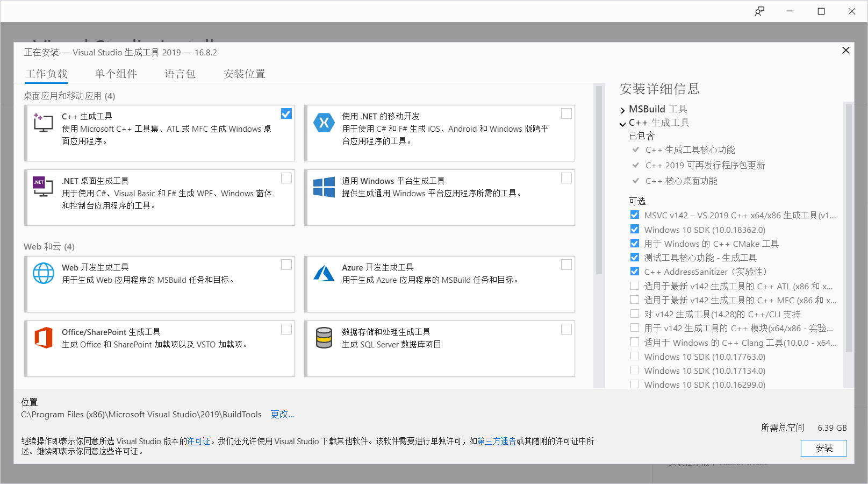
Task: Maximize the Visual Studio Installer window
Action: pos(821,11)
